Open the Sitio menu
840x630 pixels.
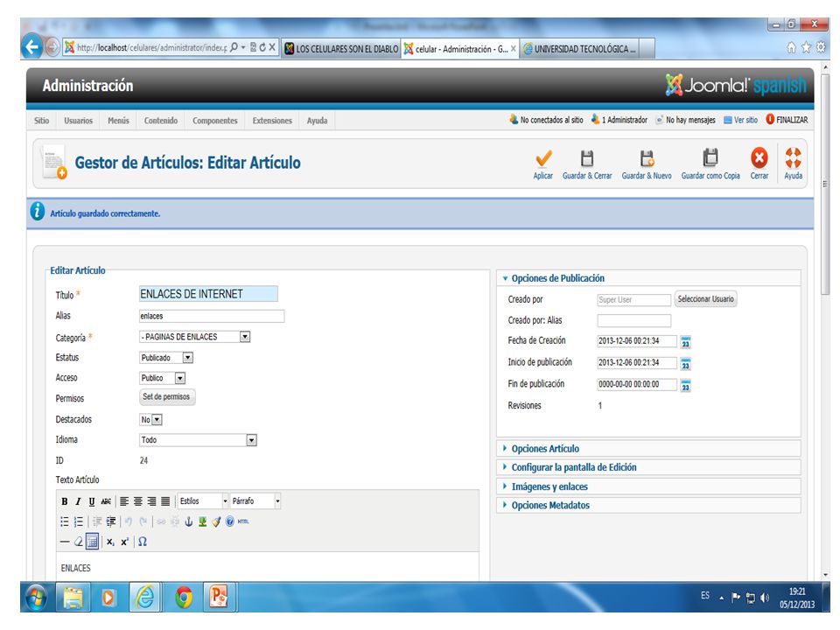(x=41, y=121)
